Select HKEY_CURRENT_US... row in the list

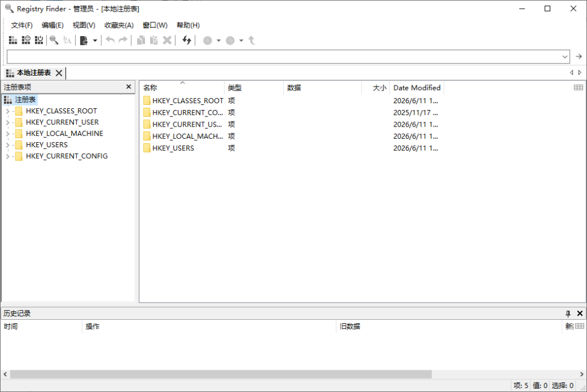click(x=291, y=124)
